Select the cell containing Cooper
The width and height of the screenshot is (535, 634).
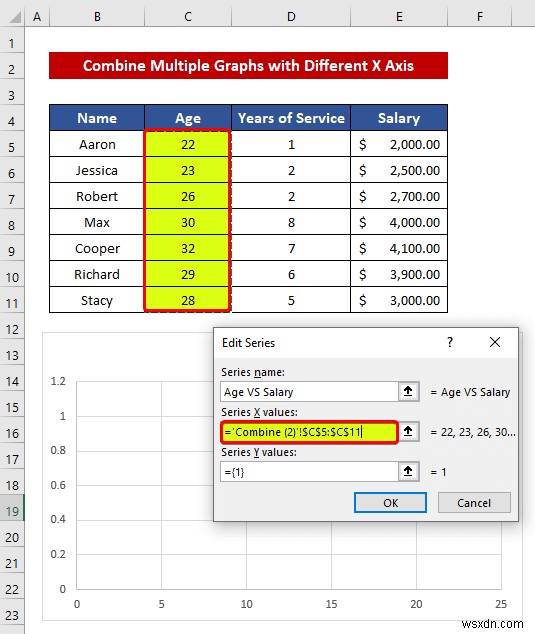[97, 248]
